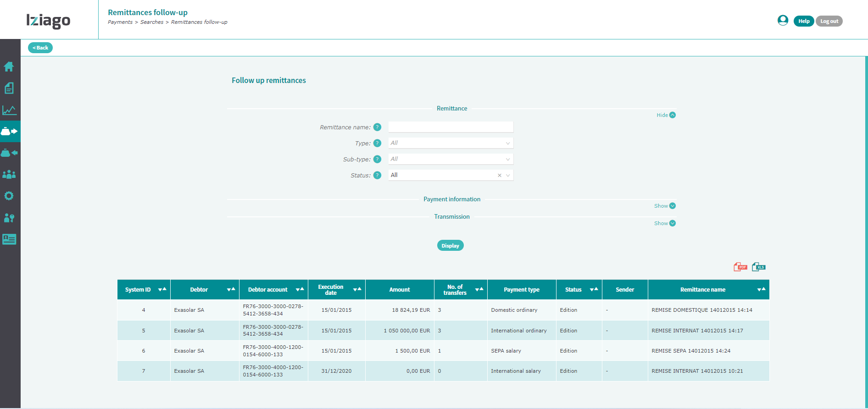The image size is (868, 409).
Task: Open the line chart sidebar icon
Action: tap(9, 110)
